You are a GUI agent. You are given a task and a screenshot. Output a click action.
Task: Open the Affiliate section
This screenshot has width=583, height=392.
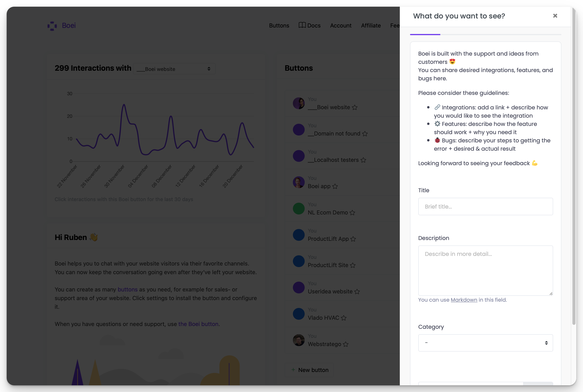point(371,26)
